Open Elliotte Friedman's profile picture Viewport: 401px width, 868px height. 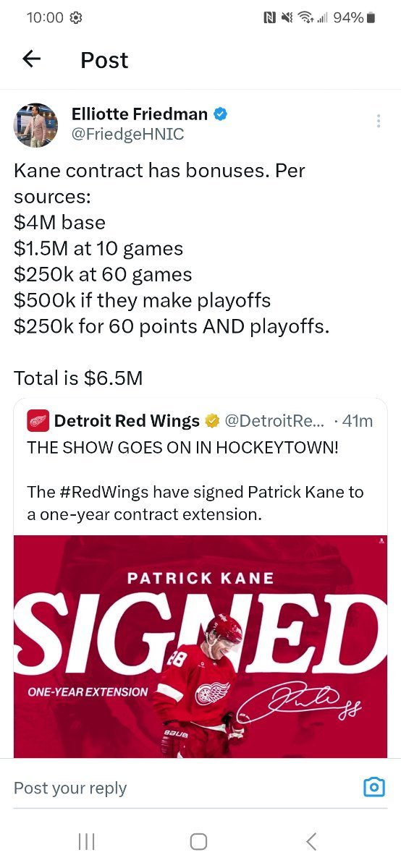point(35,124)
